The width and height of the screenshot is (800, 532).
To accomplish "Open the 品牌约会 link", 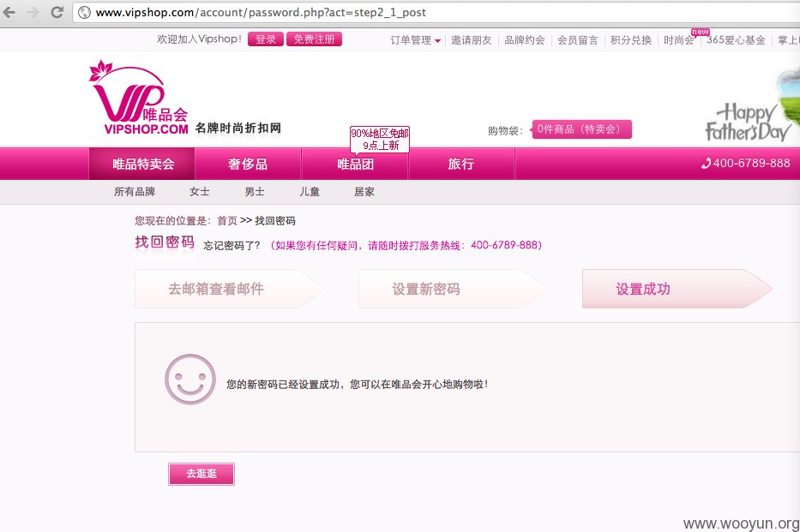I will pos(525,40).
